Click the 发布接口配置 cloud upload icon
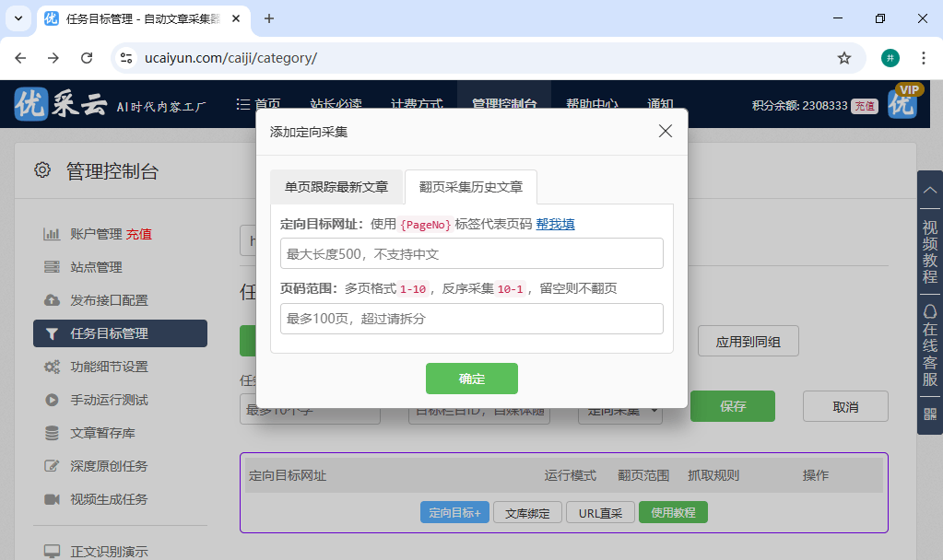 (52, 299)
